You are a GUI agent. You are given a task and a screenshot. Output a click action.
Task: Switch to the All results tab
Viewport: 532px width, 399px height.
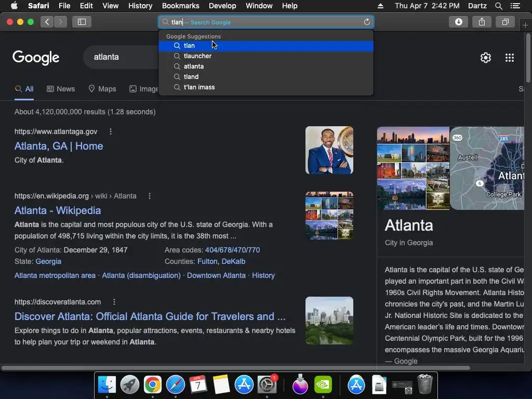(x=24, y=89)
